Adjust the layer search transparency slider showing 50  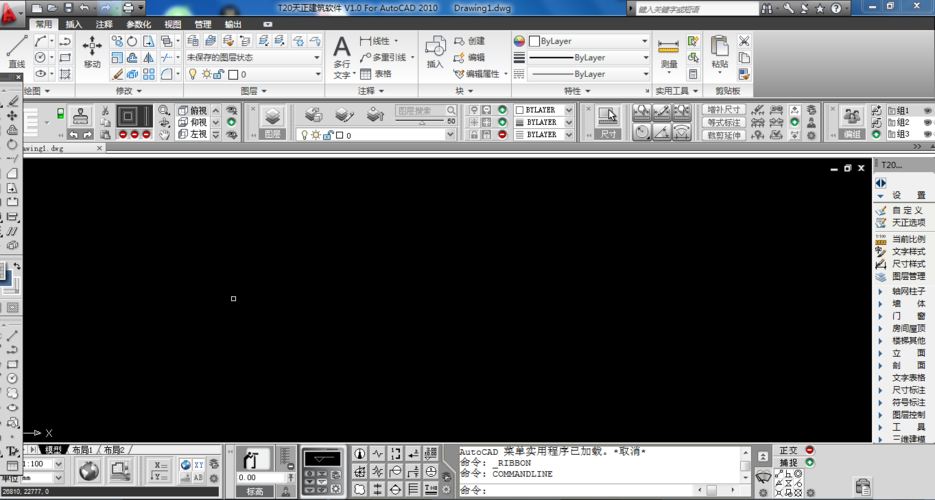click(422, 122)
